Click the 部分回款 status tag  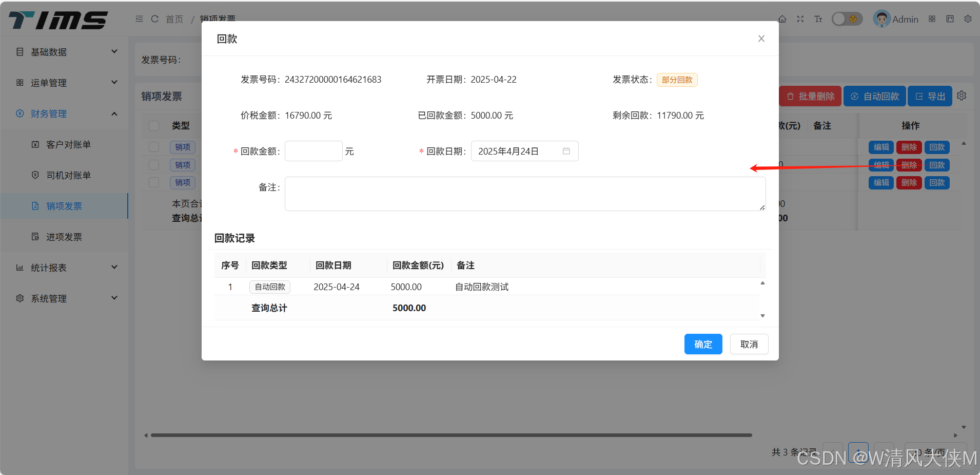point(677,80)
